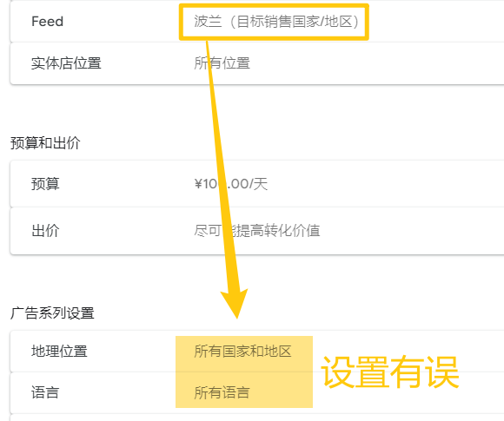Expand the 预算 row label
The width and height of the screenshot is (504, 421).
tap(45, 184)
